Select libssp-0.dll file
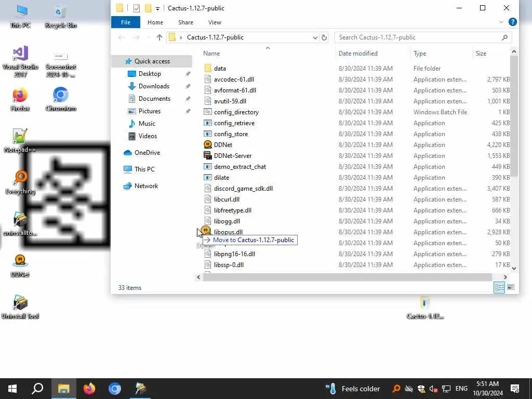Viewport: 532px width, 399px height. tap(229, 264)
